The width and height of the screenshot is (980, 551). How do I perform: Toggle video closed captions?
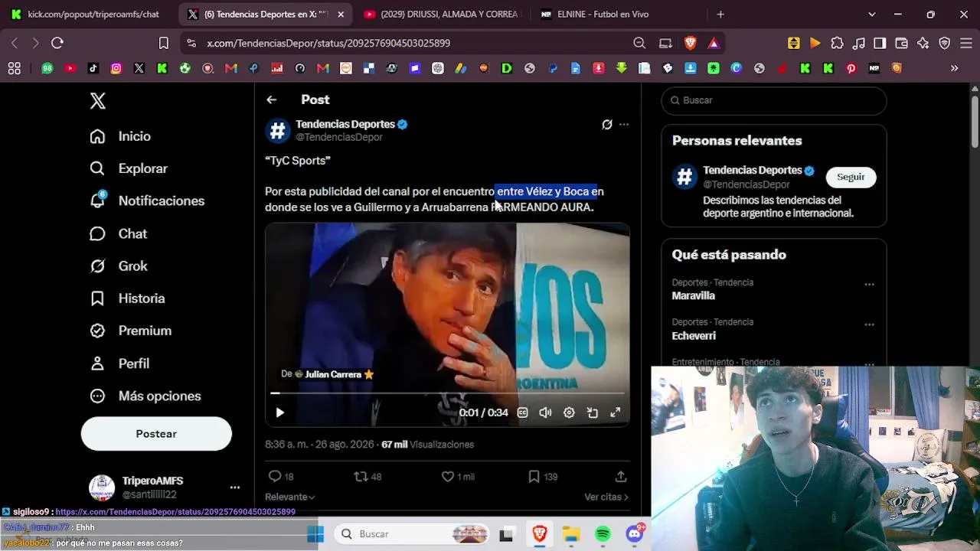point(523,412)
